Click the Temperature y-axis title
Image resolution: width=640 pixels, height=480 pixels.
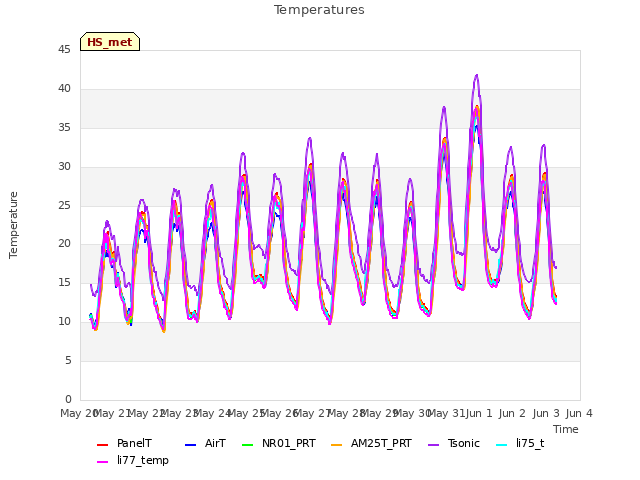tap(13, 225)
